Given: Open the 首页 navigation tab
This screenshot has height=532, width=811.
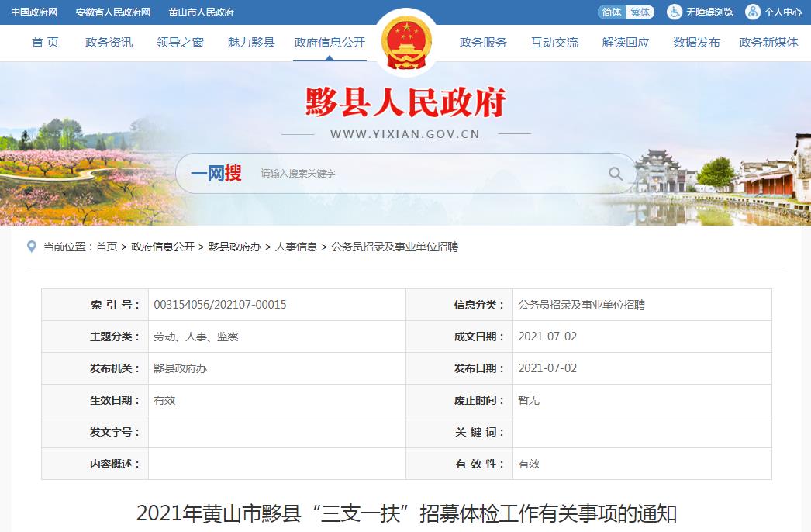Looking at the screenshot, I should (x=45, y=43).
